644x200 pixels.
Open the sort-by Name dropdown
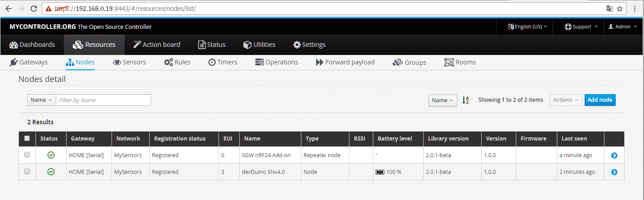pyautogui.click(x=443, y=100)
